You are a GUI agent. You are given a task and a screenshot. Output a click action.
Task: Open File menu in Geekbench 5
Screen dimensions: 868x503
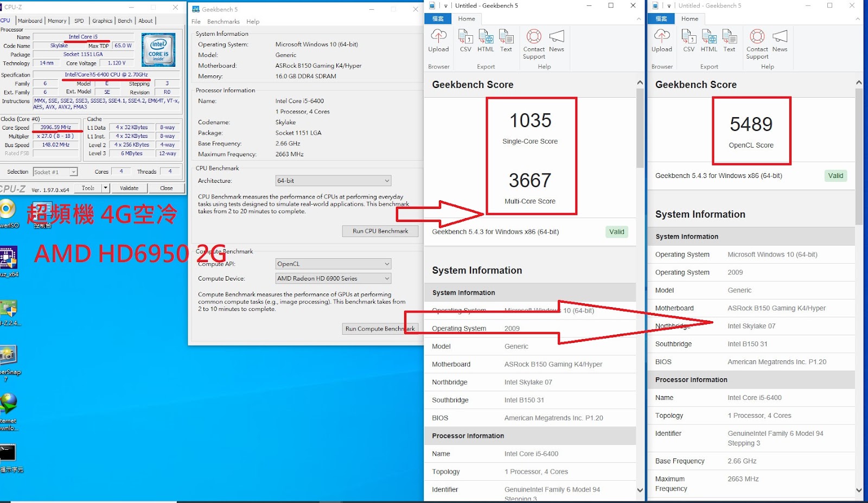(x=196, y=22)
